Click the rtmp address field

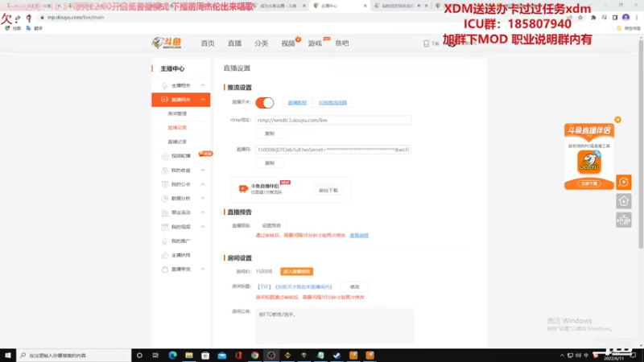tap(333, 120)
